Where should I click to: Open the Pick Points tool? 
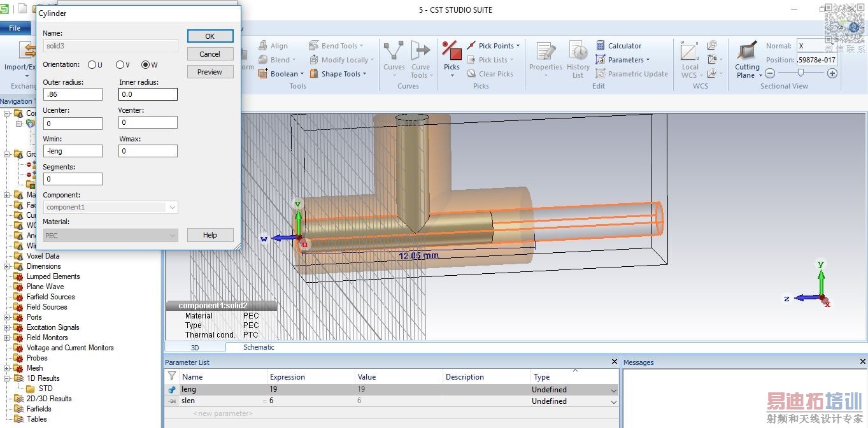(493, 46)
